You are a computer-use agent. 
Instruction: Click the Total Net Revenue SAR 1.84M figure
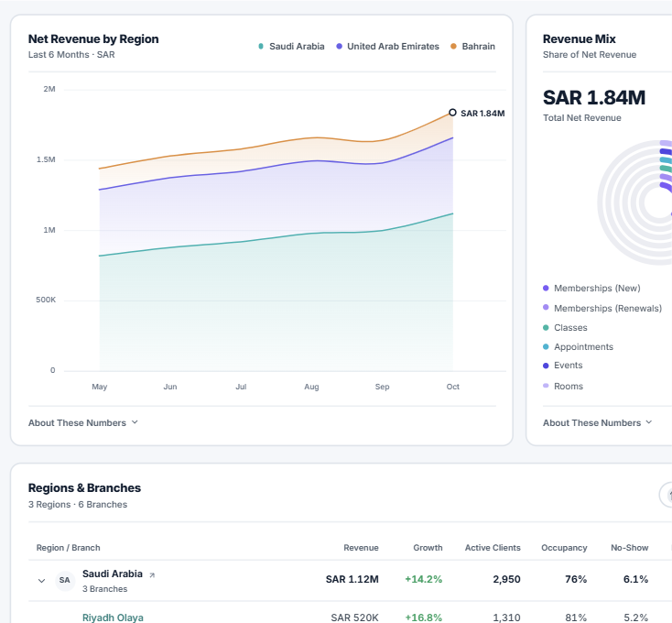[594, 98]
